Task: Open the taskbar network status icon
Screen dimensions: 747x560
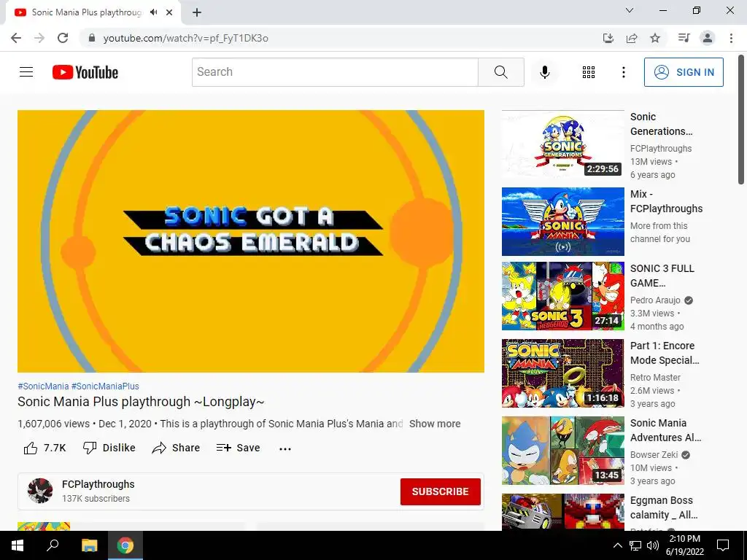Action: 635,545
